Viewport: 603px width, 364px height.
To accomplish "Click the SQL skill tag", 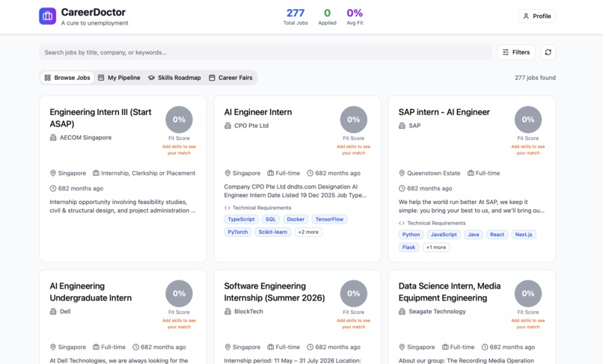I will [x=271, y=220].
